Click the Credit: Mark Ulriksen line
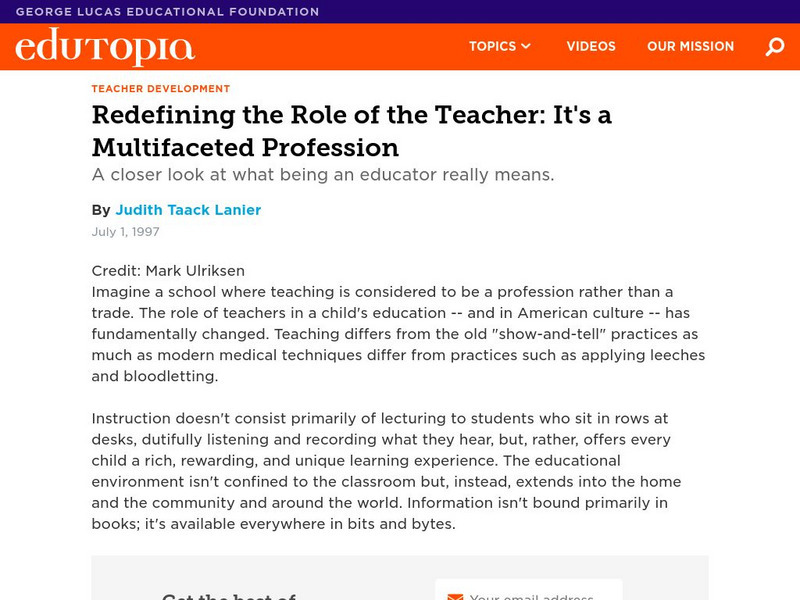The image size is (800, 600). pos(168,271)
